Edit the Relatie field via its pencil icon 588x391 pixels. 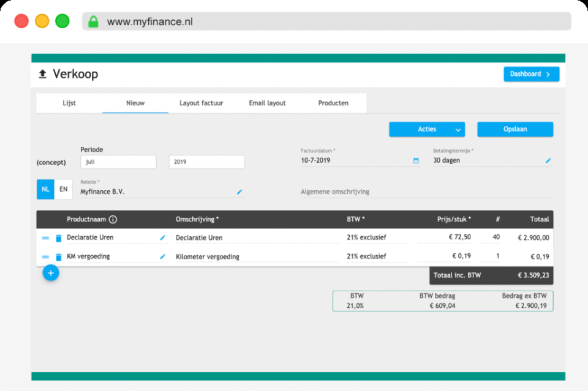click(x=239, y=192)
